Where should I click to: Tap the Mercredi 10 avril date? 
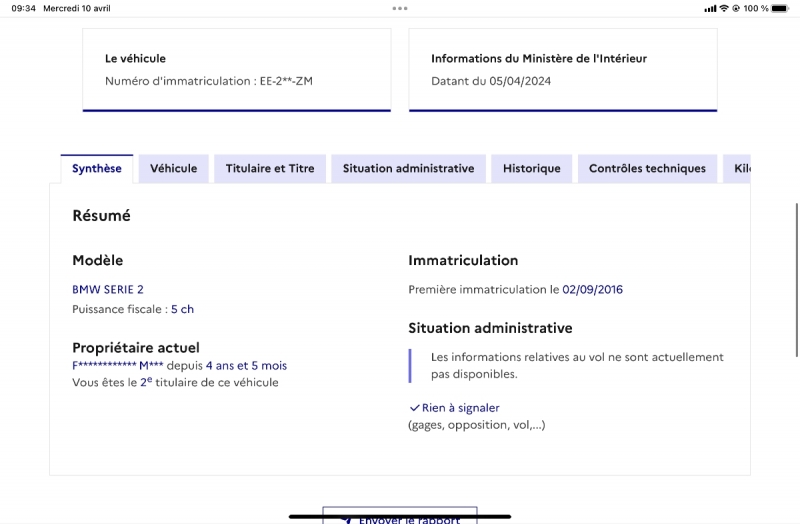tap(77, 8)
